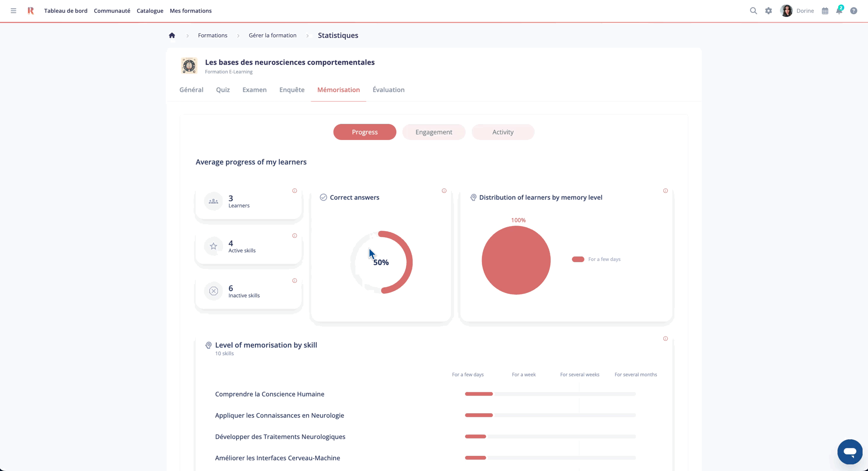The width and height of the screenshot is (868, 471).
Task: Switch to the Évaluation tab
Action: coord(388,90)
